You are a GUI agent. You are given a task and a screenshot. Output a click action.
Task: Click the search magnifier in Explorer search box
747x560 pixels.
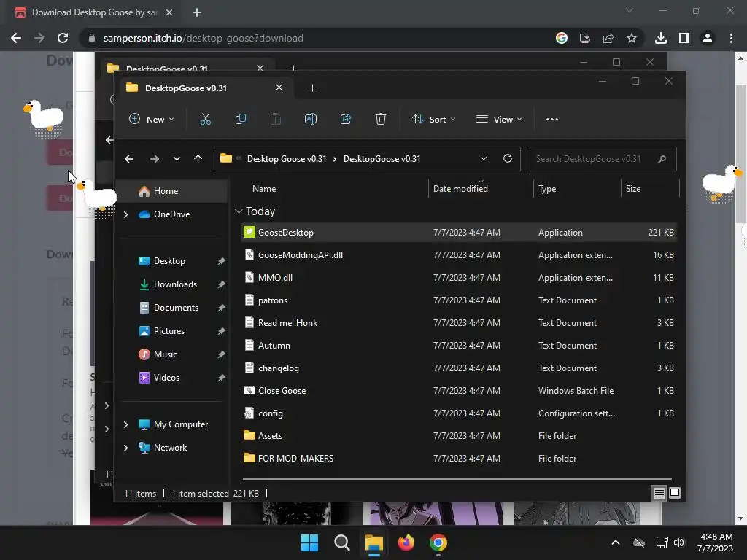click(662, 159)
